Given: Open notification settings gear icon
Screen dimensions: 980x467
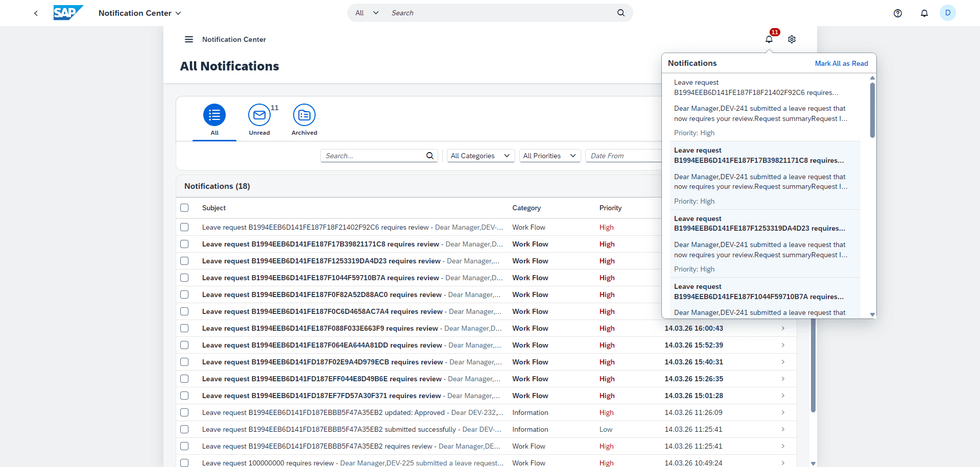Looking at the screenshot, I should coord(792,39).
